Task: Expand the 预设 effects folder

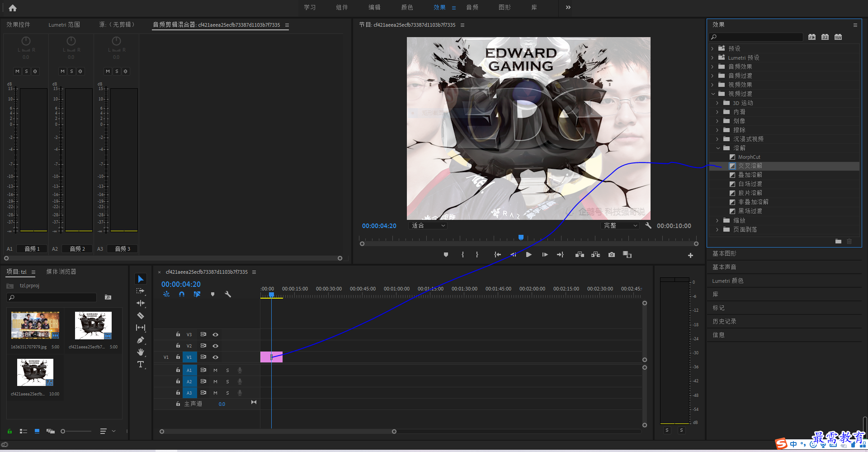Action: (712, 48)
